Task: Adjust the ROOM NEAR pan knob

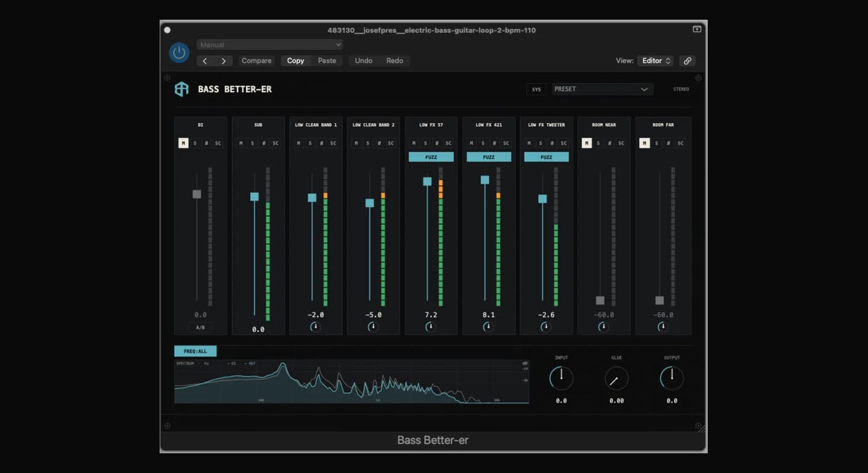Action: click(604, 326)
